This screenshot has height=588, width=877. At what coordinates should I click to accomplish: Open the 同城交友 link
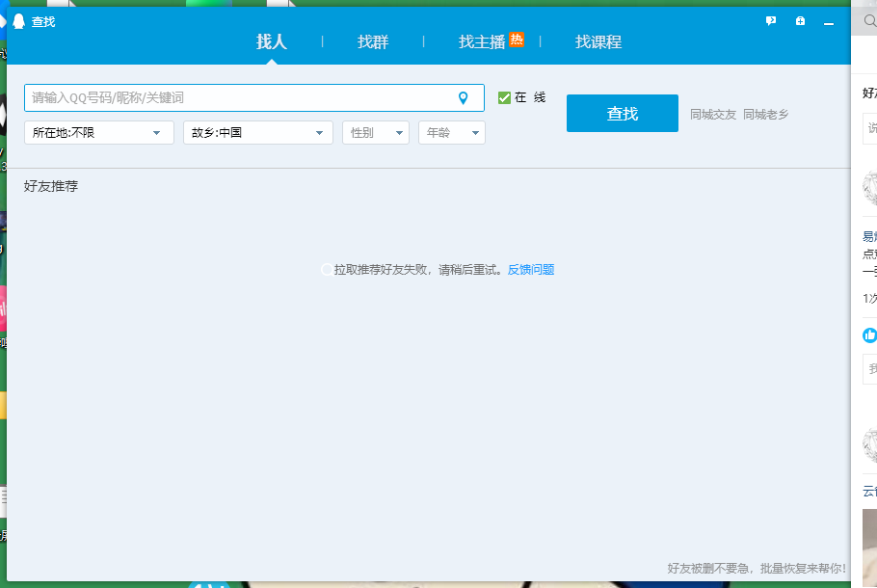[x=713, y=115]
